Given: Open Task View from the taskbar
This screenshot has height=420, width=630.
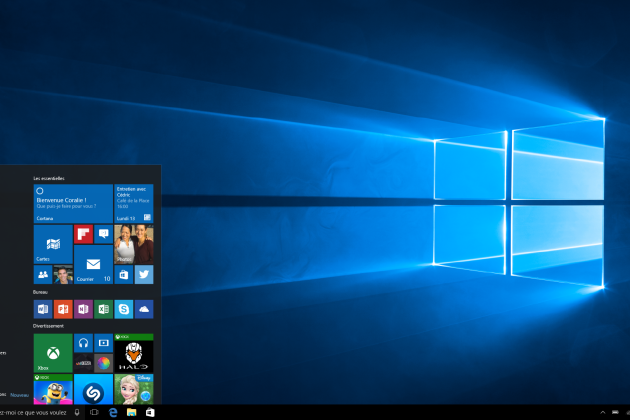Looking at the screenshot, I should (94, 412).
